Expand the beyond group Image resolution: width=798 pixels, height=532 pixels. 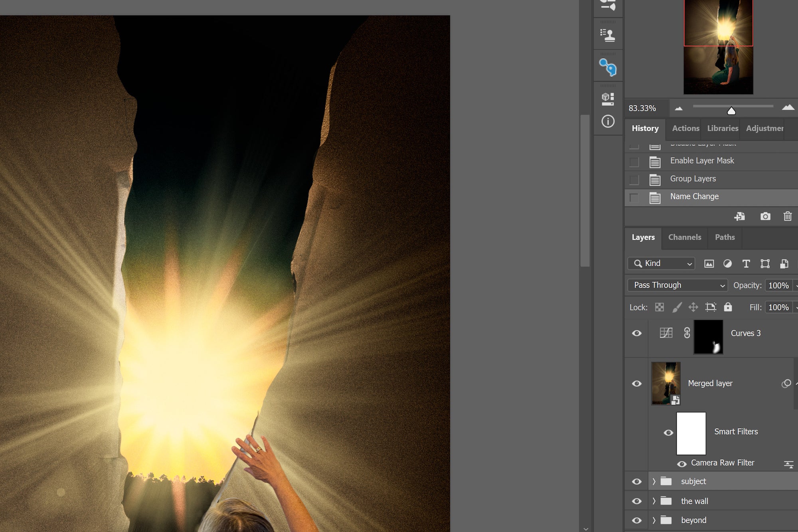654,520
